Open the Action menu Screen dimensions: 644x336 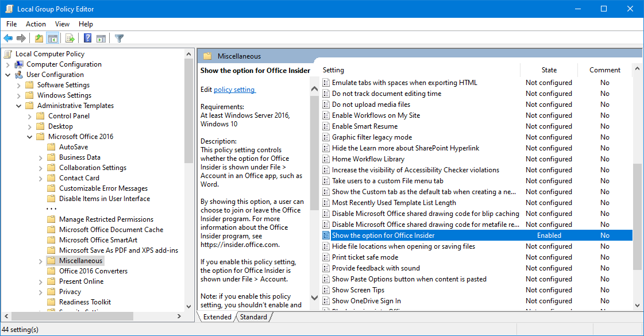(36, 24)
